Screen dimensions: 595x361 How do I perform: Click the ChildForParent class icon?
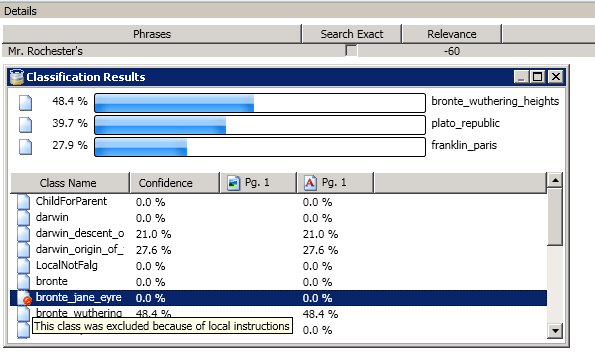point(24,202)
